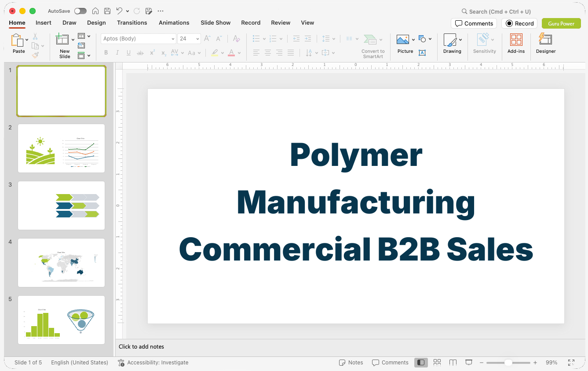Toggle the AutoSave switch

(x=80, y=11)
